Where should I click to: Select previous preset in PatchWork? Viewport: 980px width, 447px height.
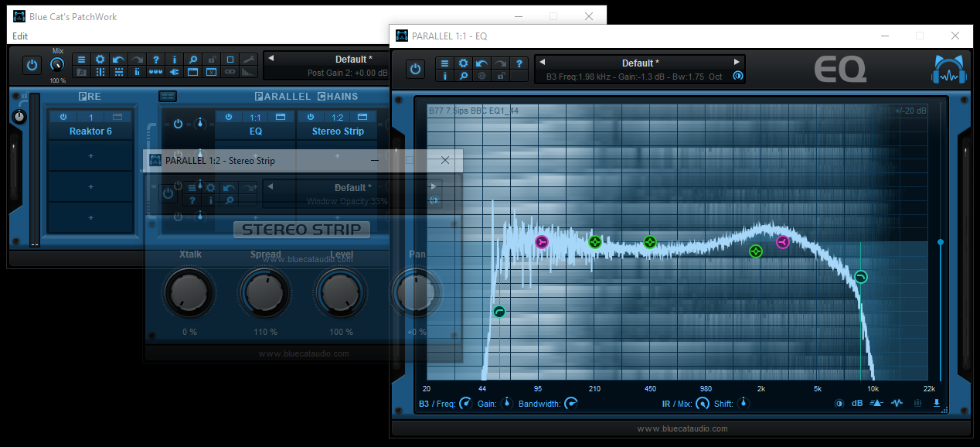coord(271,58)
